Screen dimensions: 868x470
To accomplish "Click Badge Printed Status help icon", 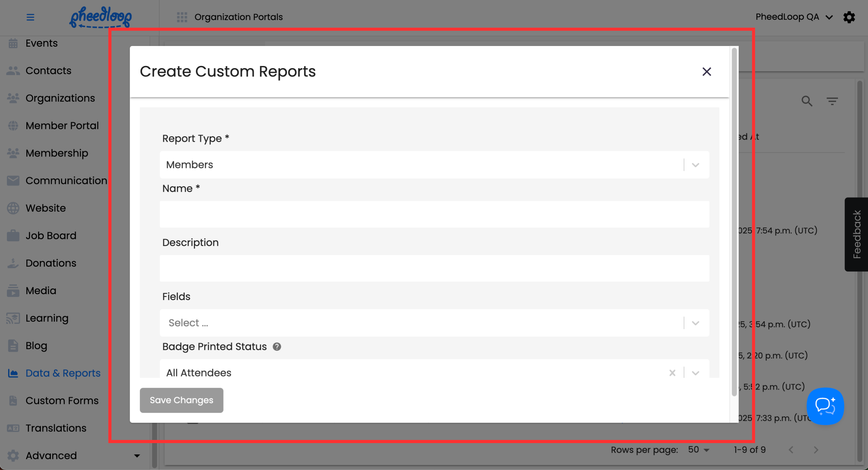I will (x=276, y=346).
